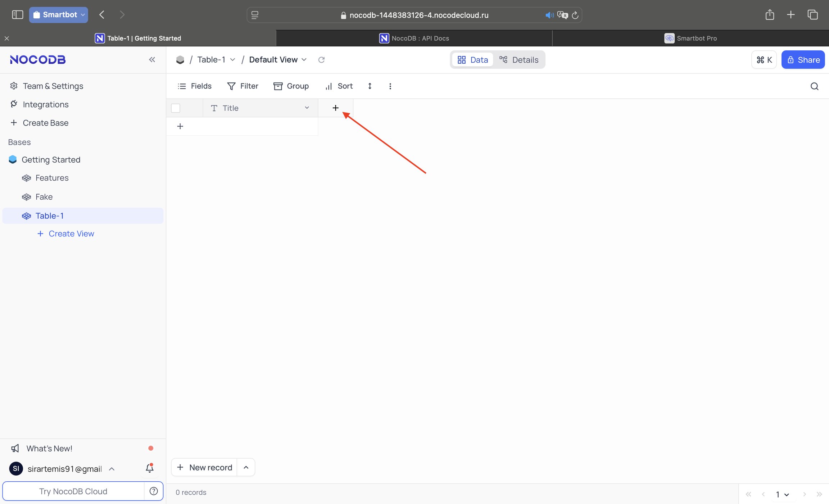
Task: Reload the view with refresh icon
Action: [321, 60]
